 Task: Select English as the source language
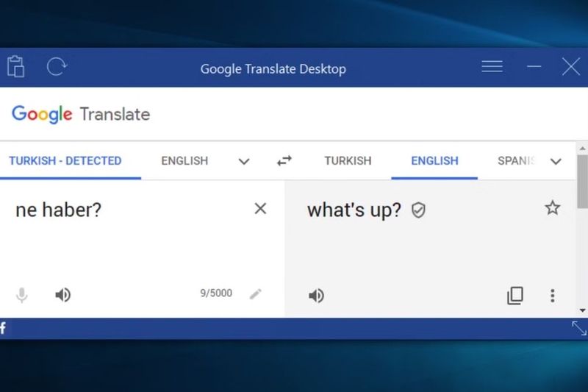click(184, 160)
